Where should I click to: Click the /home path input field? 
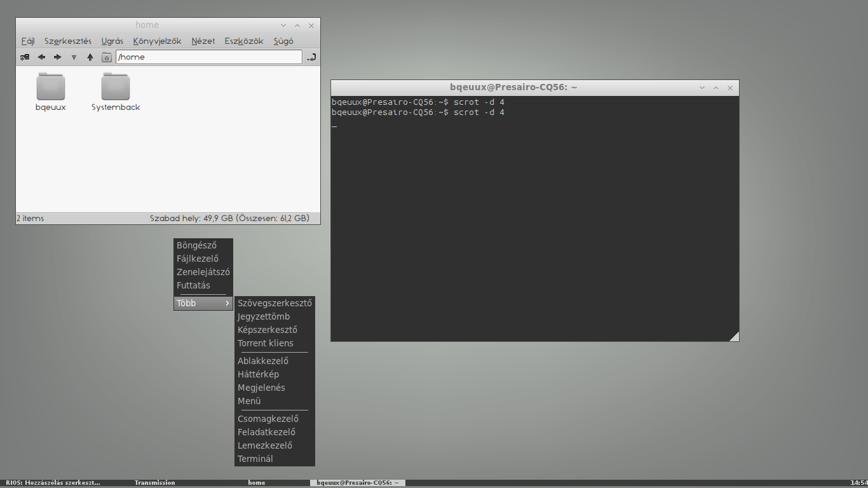(x=209, y=57)
